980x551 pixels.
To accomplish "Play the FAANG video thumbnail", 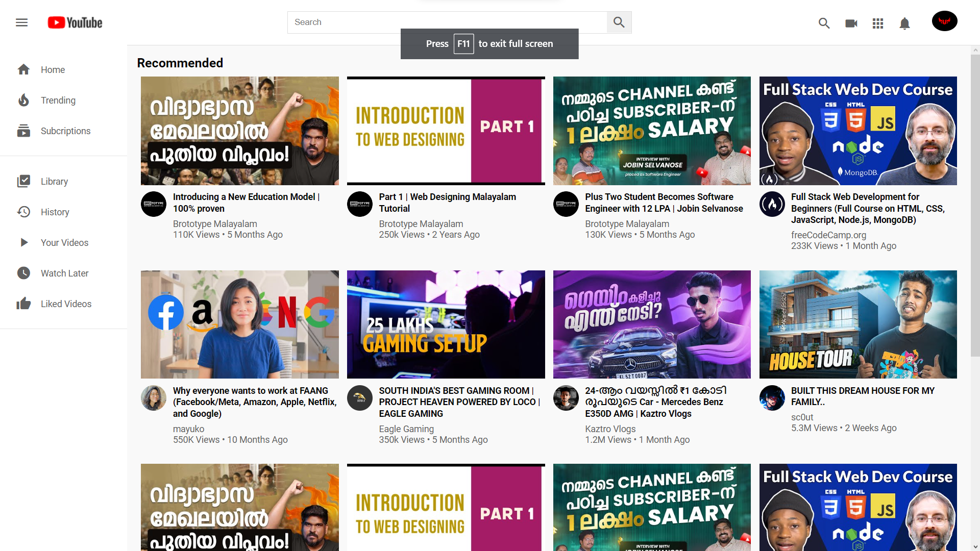I will pos(240,324).
